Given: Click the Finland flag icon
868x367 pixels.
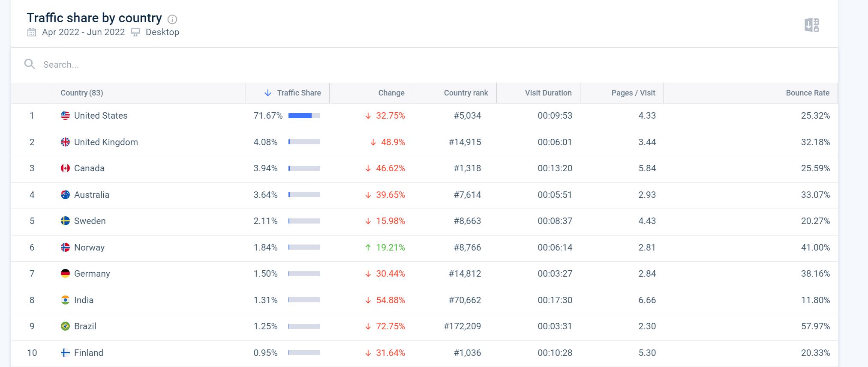Looking at the screenshot, I should 65,353.
